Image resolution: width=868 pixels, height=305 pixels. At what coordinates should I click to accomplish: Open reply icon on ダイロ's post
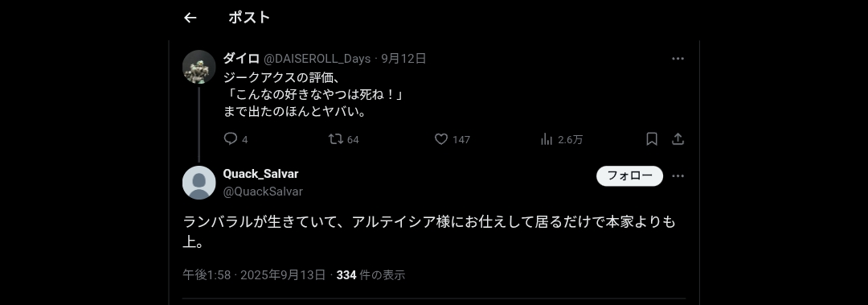(x=231, y=138)
